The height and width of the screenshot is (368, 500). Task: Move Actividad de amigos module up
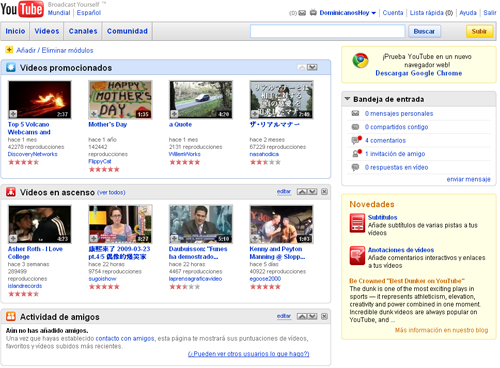[302, 316]
